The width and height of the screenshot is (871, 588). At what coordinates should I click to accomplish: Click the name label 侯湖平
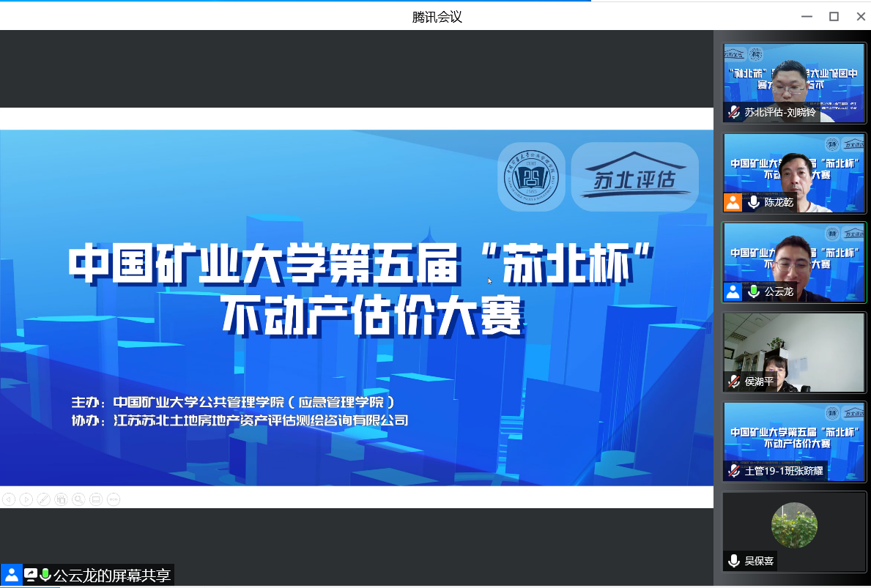760,382
